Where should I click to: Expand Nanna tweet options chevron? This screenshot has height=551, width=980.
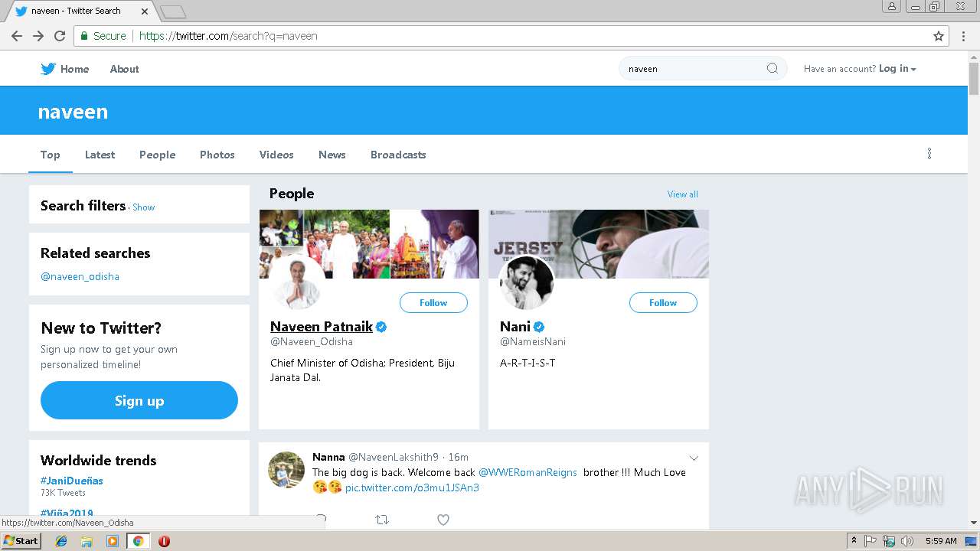694,458
